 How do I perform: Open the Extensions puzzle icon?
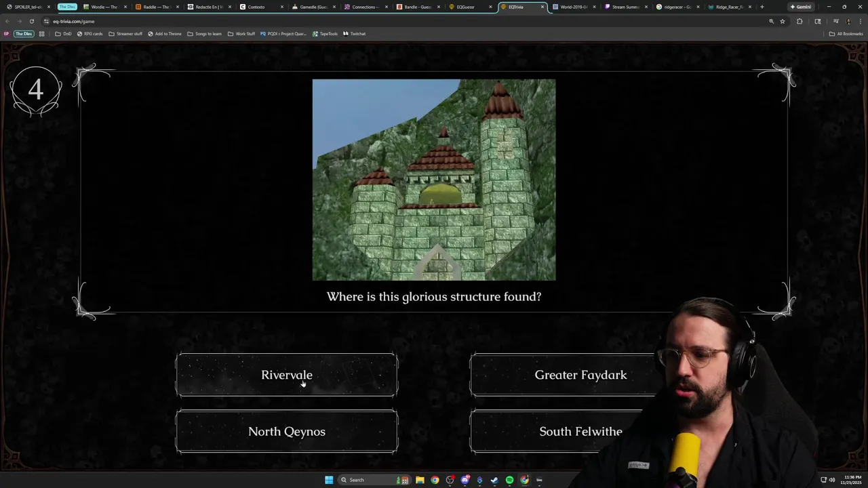click(x=800, y=21)
